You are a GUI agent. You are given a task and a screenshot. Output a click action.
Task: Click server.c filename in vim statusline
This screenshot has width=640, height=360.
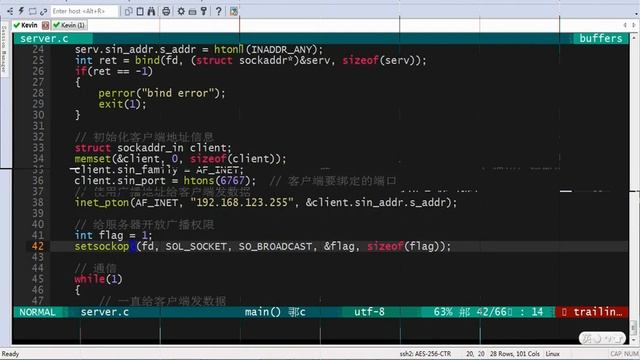104,312
